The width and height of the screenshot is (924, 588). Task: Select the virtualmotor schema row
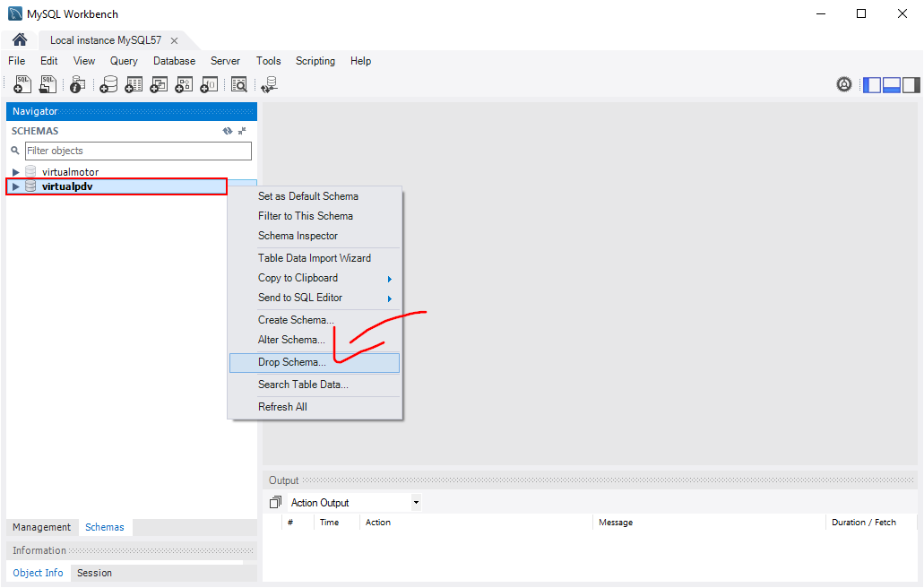[132, 172]
